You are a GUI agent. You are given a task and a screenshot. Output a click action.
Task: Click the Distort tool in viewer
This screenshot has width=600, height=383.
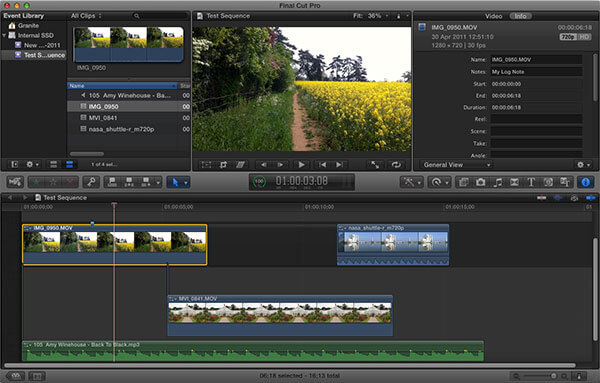(240, 165)
